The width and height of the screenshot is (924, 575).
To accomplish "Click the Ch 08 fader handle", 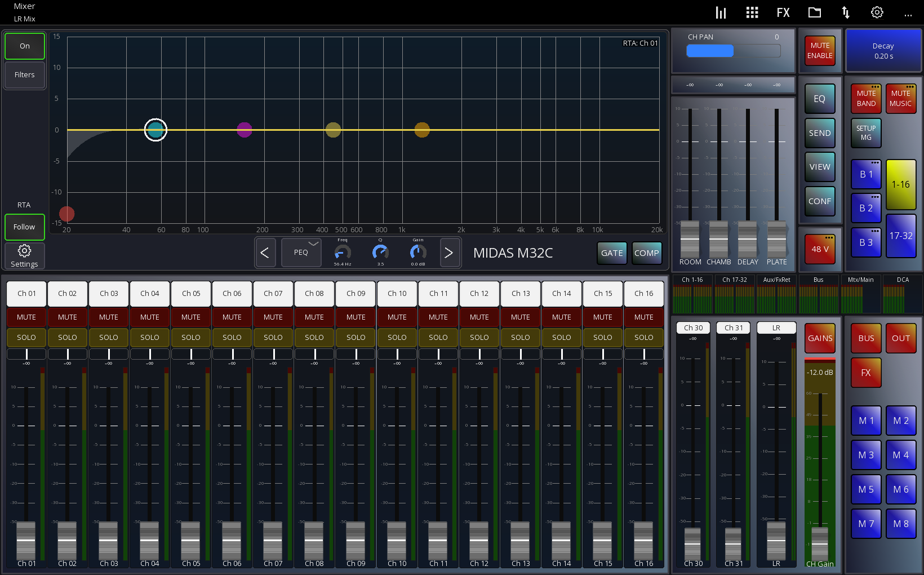I will 314,540.
